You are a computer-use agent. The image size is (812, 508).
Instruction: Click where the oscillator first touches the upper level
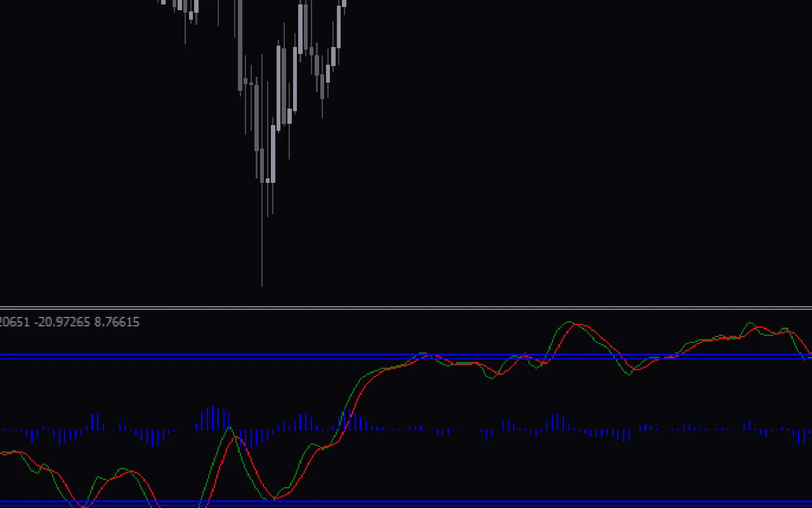pos(420,354)
